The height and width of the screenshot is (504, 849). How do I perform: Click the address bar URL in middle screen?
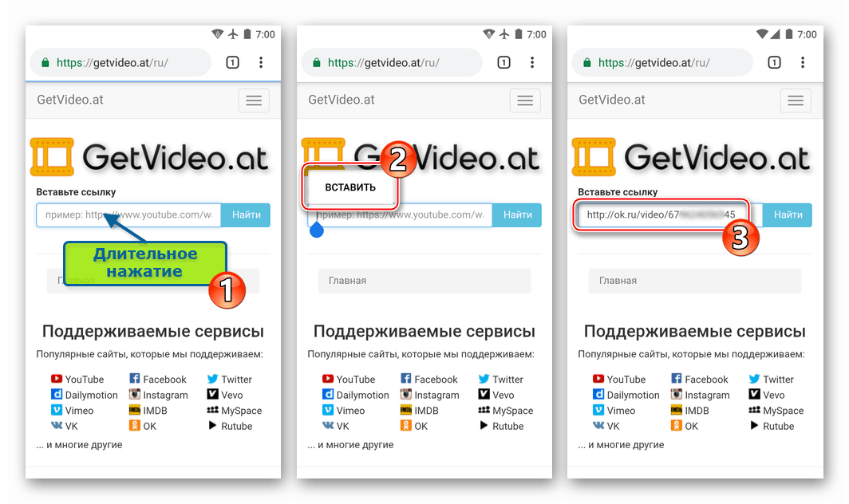(383, 63)
